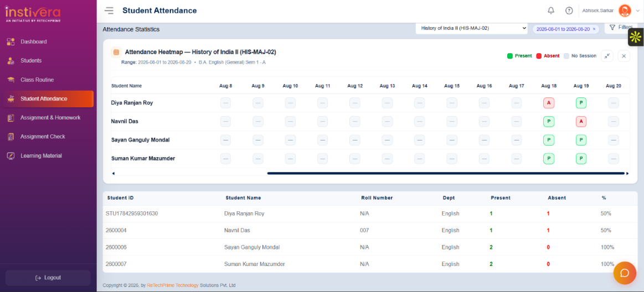This screenshot has width=644, height=292.
Task: Open the orange chat bubble button
Action: point(625,273)
